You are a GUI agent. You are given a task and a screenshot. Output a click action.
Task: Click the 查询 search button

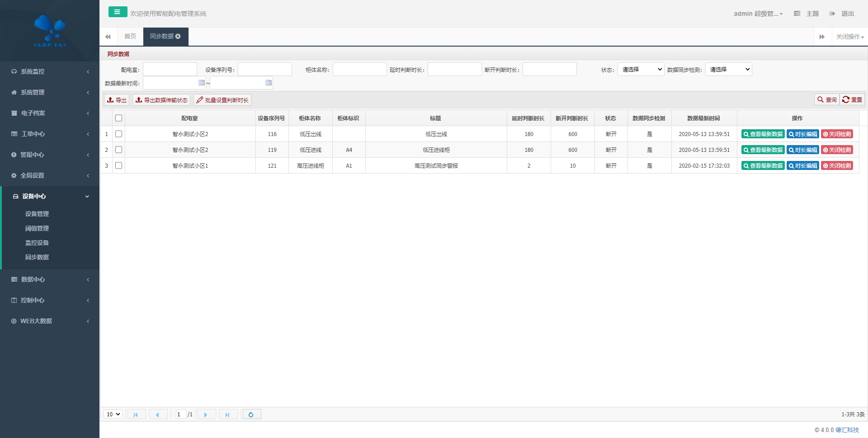pos(827,100)
